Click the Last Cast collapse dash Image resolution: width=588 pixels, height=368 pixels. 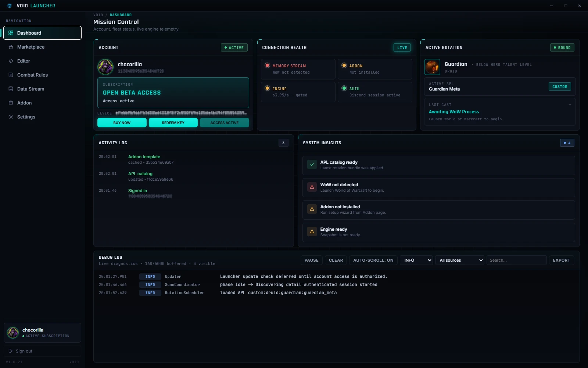(x=570, y=105)
